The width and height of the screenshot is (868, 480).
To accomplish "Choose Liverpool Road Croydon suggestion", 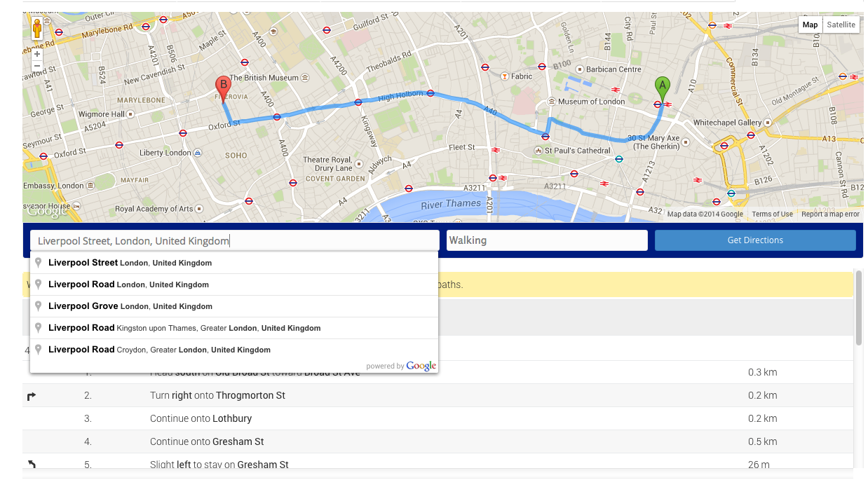I will coord(234,350).
